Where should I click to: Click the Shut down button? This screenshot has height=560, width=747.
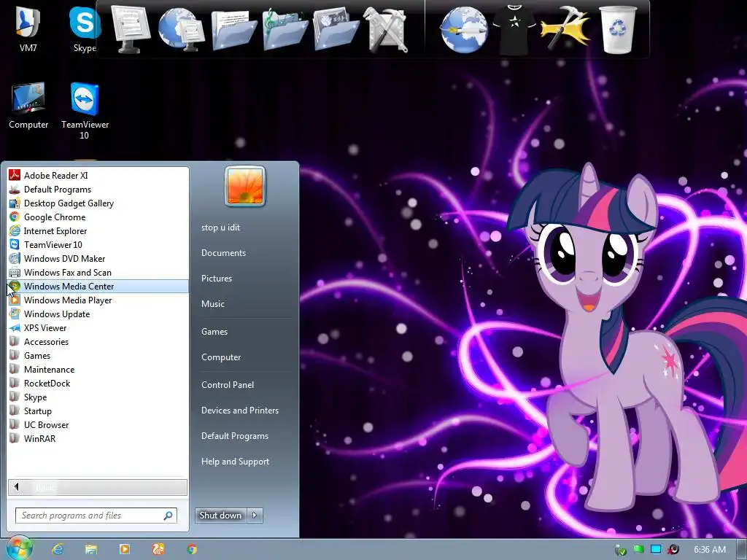coord(220,516)
